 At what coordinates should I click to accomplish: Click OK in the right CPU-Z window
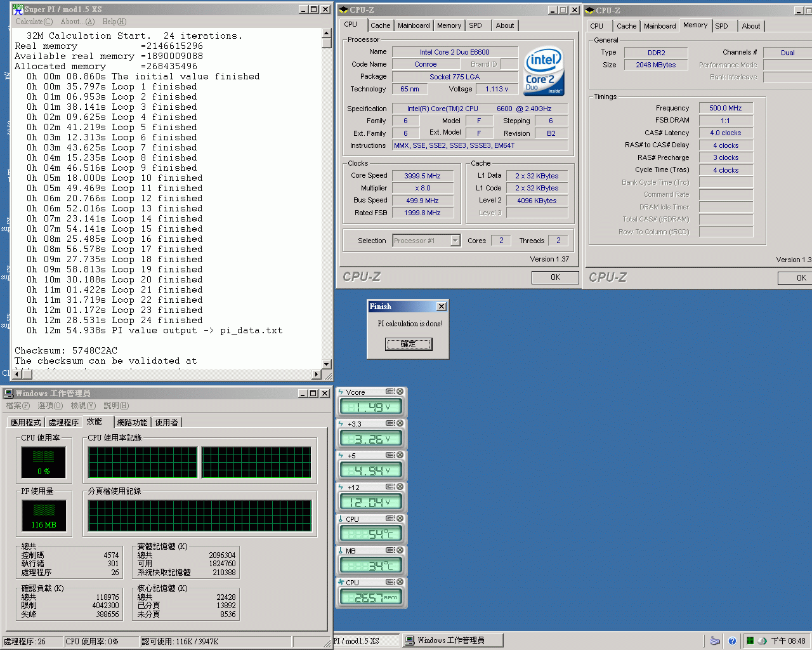(796, 278)
